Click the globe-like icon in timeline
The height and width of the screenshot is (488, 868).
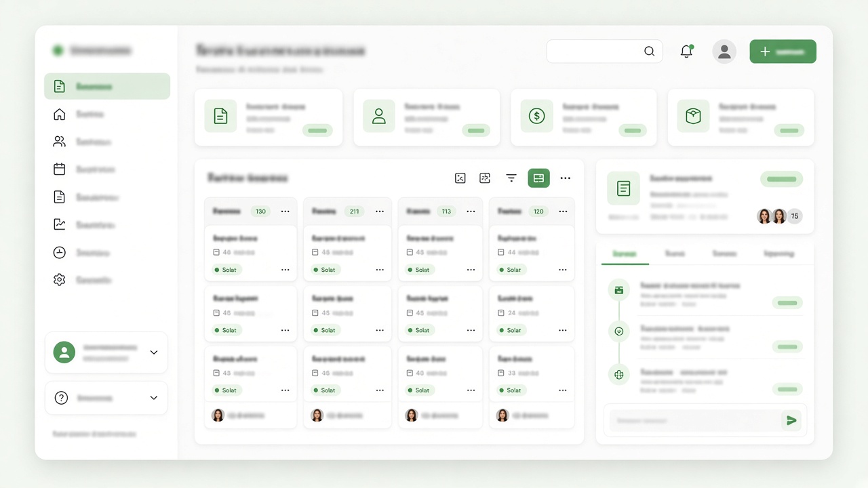click(618, 375)
